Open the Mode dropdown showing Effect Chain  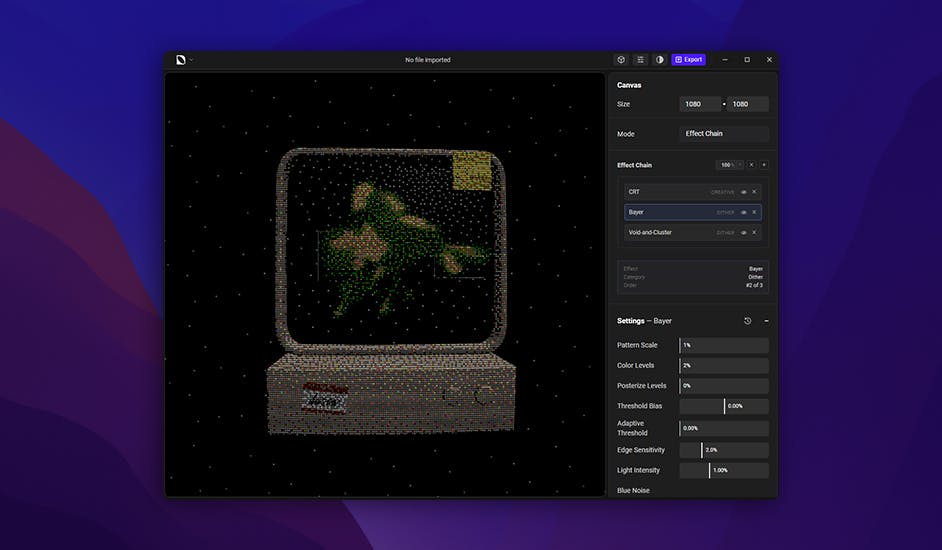[x=724, y=133]
